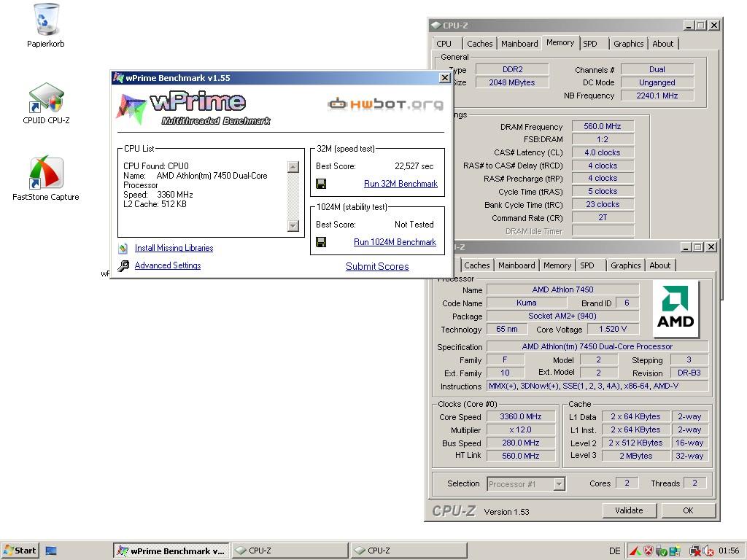Image resolution: width=747 pixels, height=560 pixels.
Task: Switch to Graphics tab in upper CPU-Z window
Action: [x=628, y=44]
